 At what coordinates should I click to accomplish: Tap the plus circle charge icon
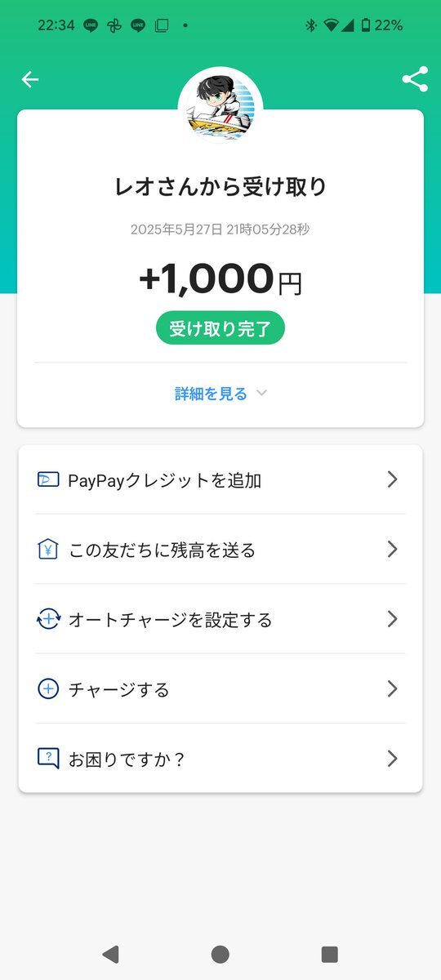tap(48, 688)
